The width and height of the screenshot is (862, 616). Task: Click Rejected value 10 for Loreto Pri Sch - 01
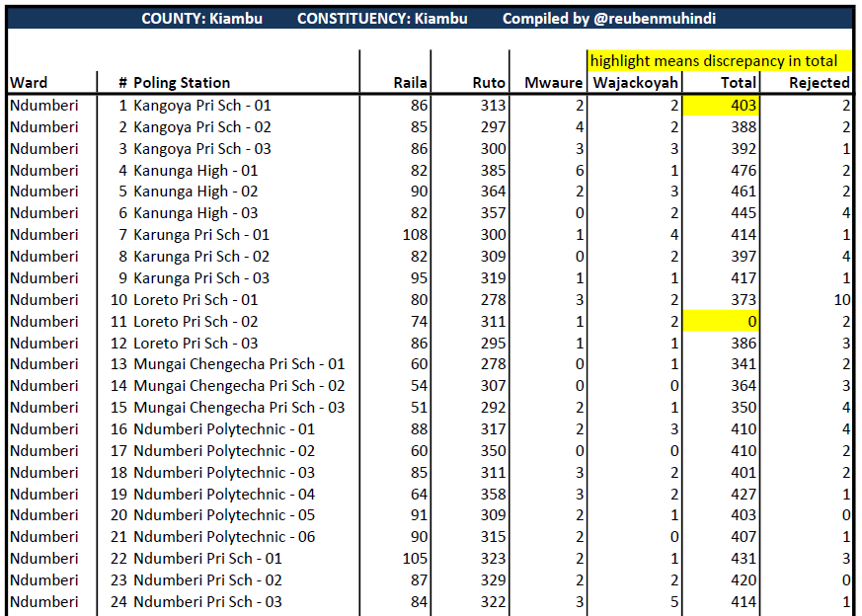point(842,299)
